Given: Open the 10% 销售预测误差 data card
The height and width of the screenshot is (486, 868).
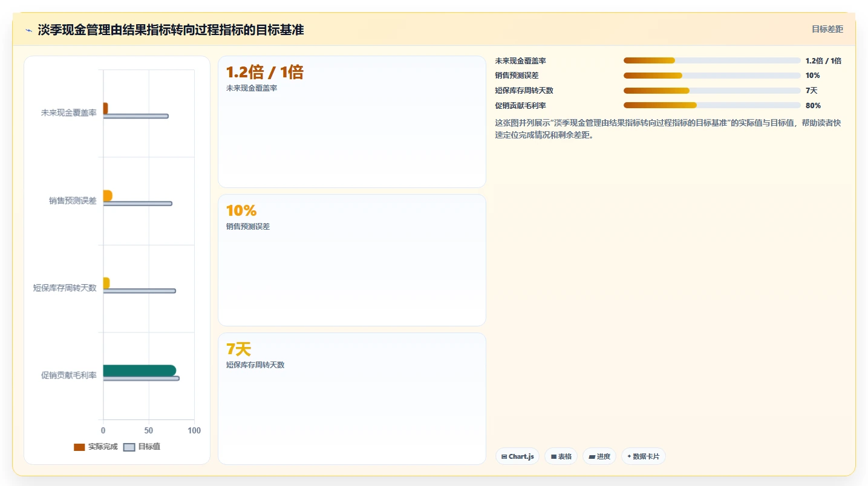Looking at the screenshot, I should (x=352, y=261).
